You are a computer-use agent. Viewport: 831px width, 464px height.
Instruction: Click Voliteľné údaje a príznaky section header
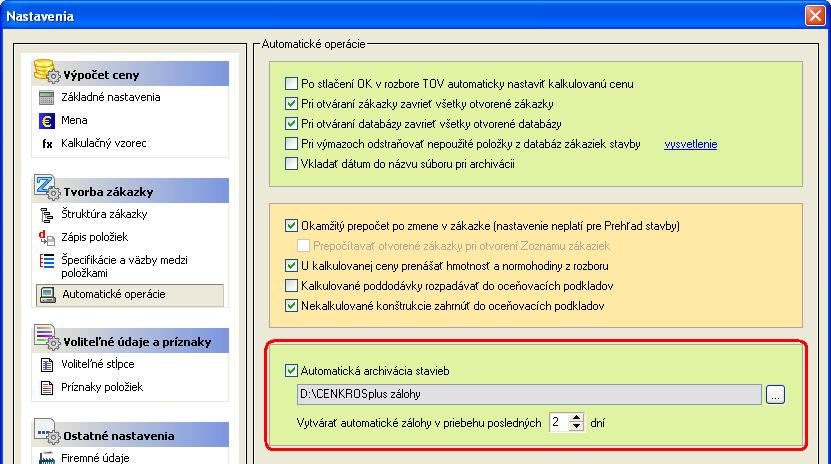click(x=130, y=341)
